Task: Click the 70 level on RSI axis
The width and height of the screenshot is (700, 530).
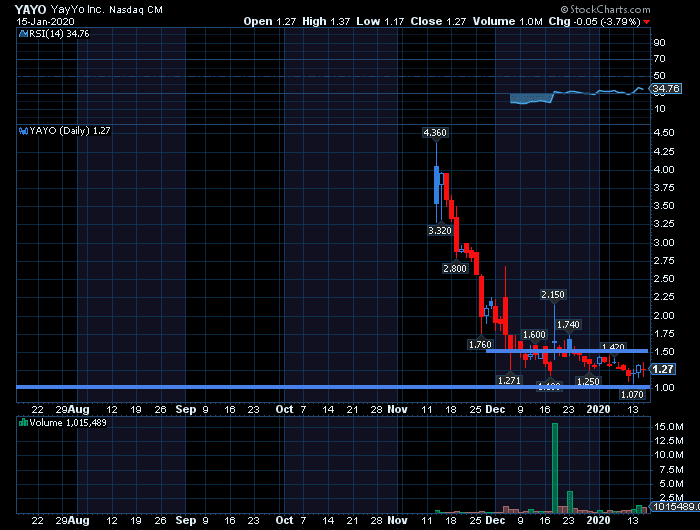Action: [659, 59]
